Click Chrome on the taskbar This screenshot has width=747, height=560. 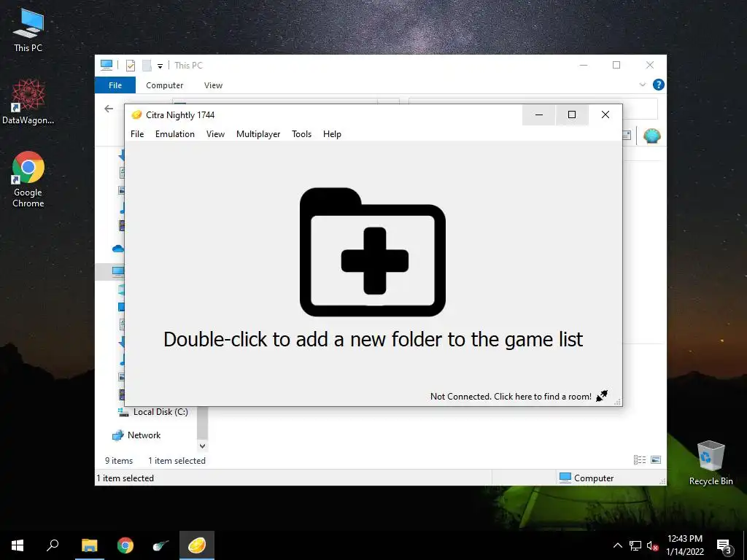125,545
